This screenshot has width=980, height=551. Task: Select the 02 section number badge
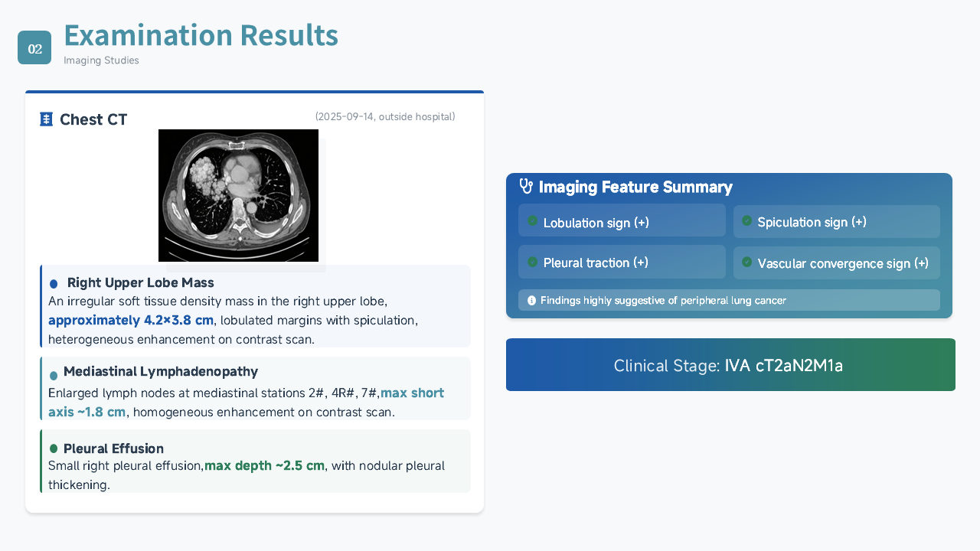[34, 47]
